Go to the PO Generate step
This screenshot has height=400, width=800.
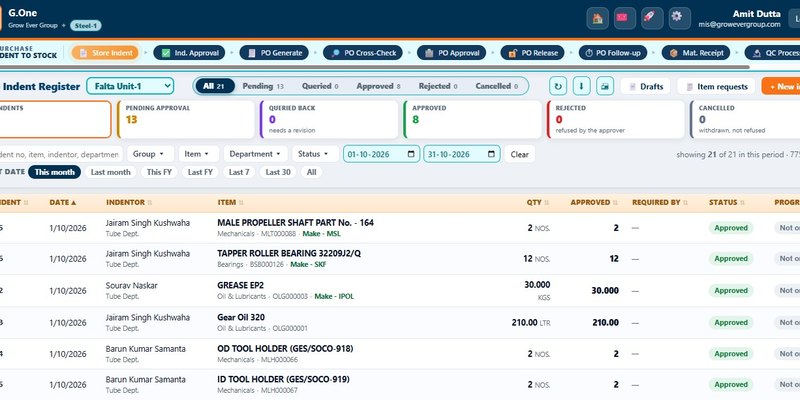(274, 53)
